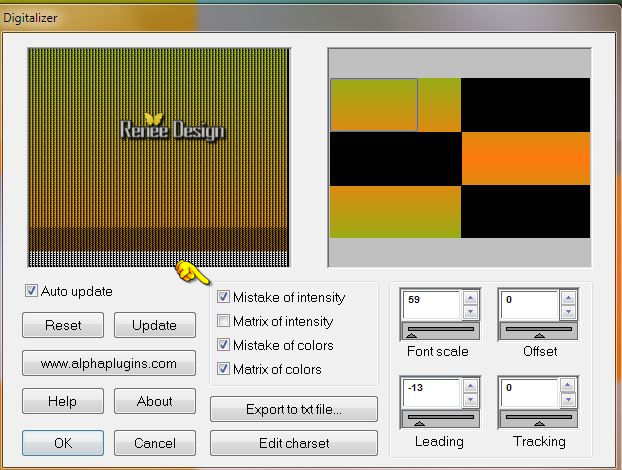Screen dimensions: 622x470
Task: Open Edit charset button
Action: click(294, 443)
